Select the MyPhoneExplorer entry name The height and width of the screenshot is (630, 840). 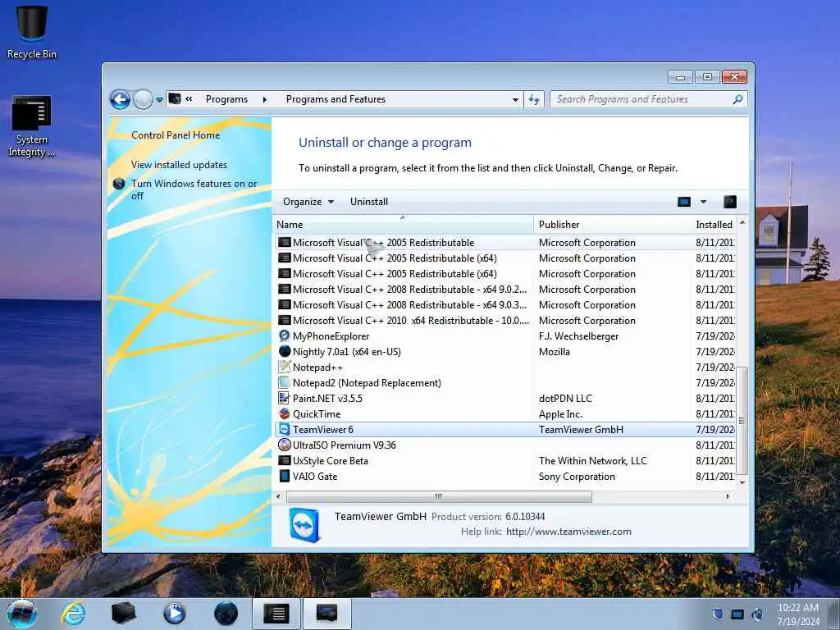click(x=331, y=336)
